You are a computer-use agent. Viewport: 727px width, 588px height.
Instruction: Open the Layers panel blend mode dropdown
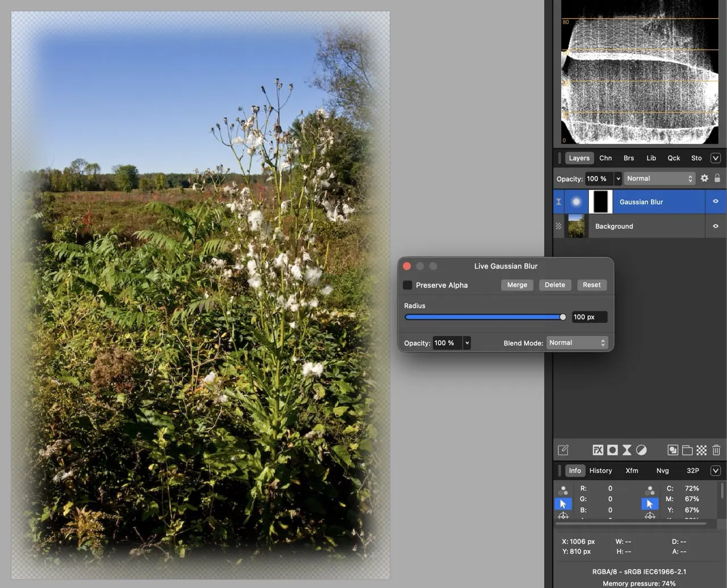[659, 178]
